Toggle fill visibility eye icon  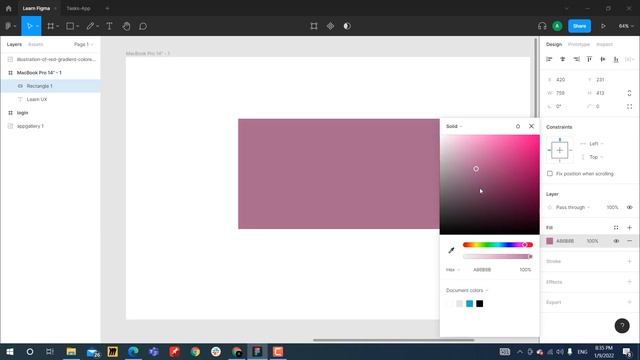pyautogui.click(x=616, y=241)
